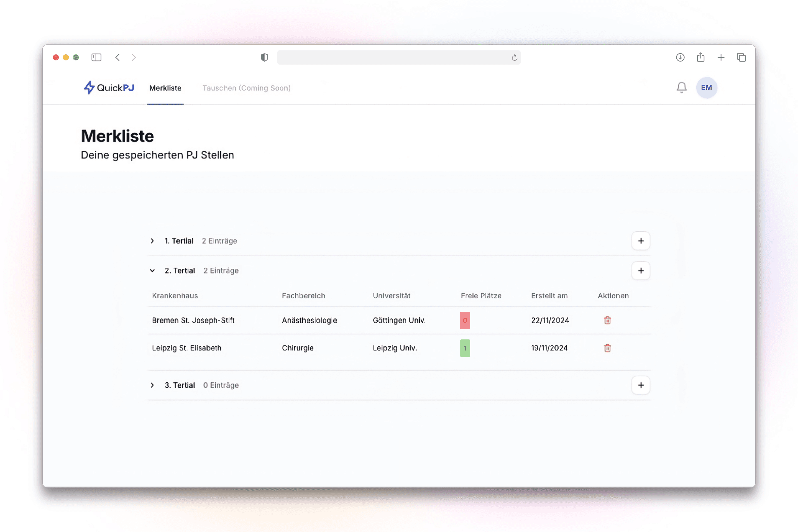Select Tauschen (Coming Soon) tab
This screenshot has width=798, height=532.
coord(246,88)
